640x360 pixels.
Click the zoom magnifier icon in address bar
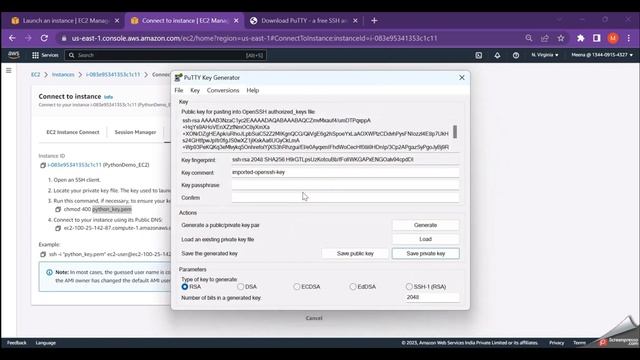(529, 38)
